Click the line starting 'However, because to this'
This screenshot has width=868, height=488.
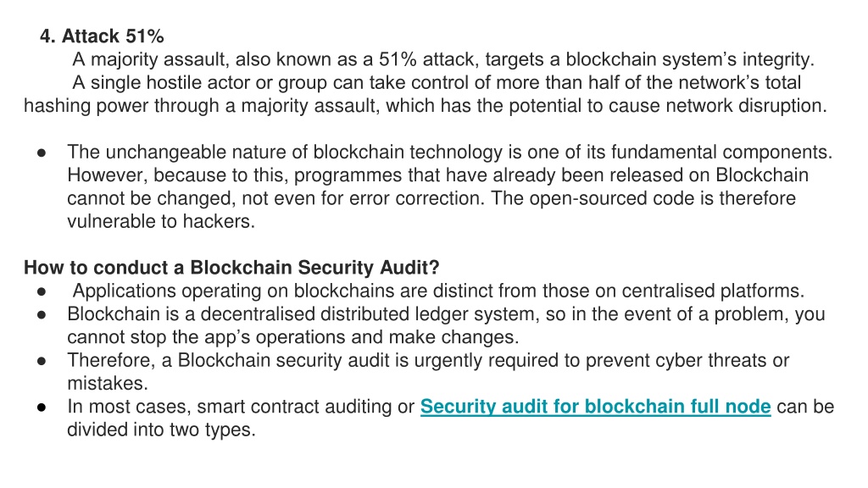pos(438,175)
